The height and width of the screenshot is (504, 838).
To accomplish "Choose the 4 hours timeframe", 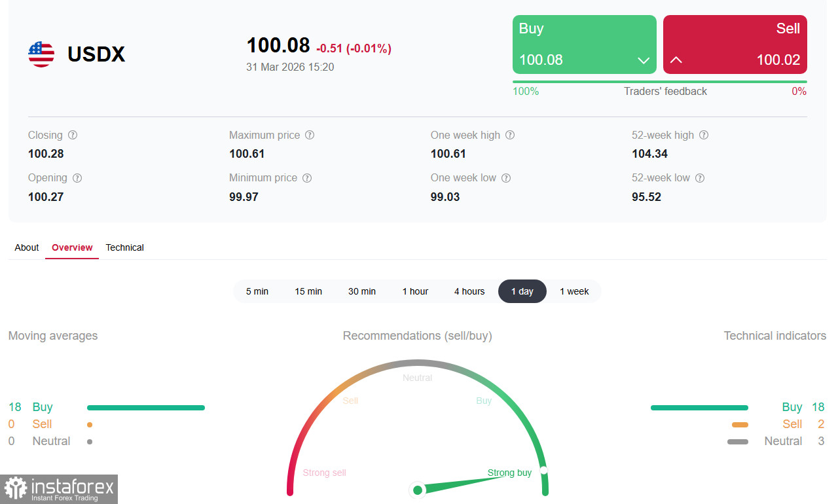I will point(469,291).
